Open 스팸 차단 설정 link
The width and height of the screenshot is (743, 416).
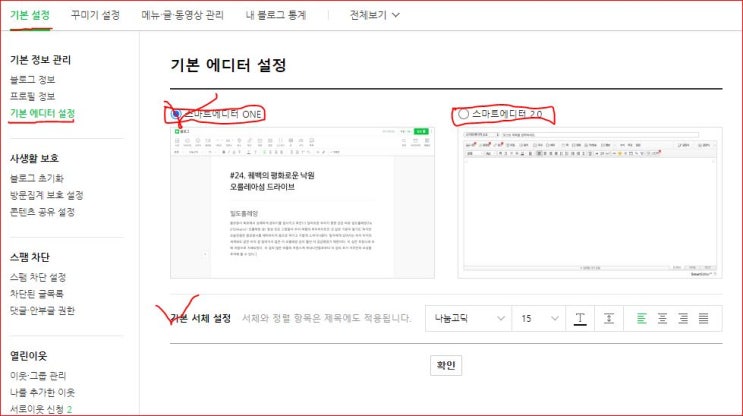[38, 277]
